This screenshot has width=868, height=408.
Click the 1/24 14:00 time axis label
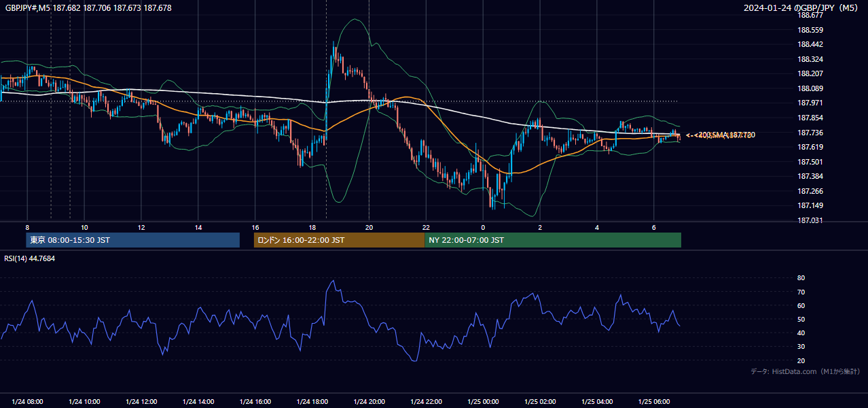[x=198, y=402]
